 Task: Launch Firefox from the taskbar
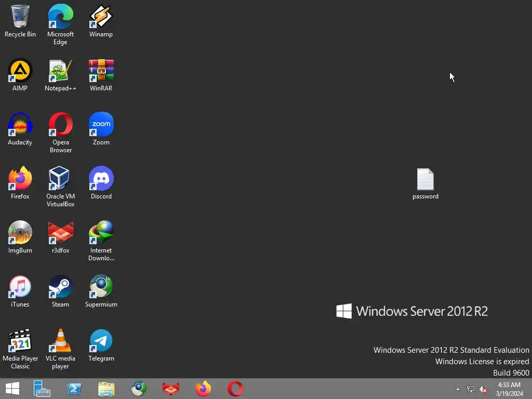(x=203, y=389)
